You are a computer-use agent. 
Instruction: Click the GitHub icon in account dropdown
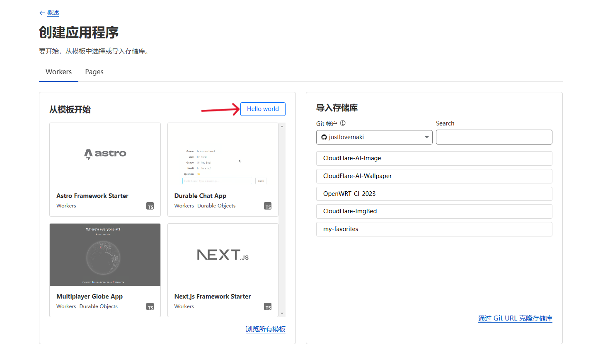[x=324, y=137]
